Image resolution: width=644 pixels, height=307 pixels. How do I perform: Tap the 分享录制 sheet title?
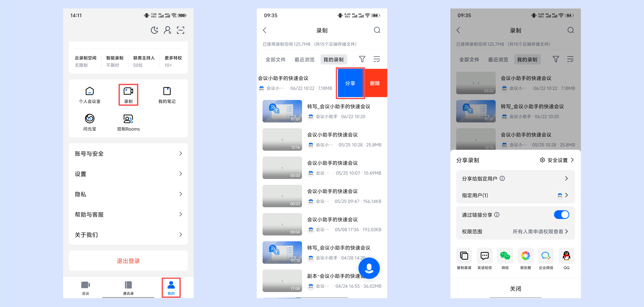coord(467,160)
